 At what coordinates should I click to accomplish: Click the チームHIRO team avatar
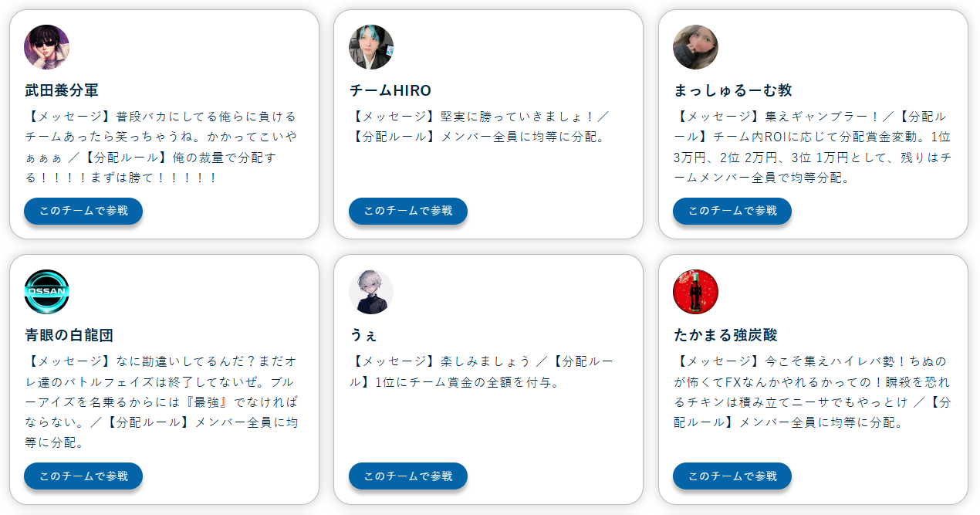tap(371, 47)
